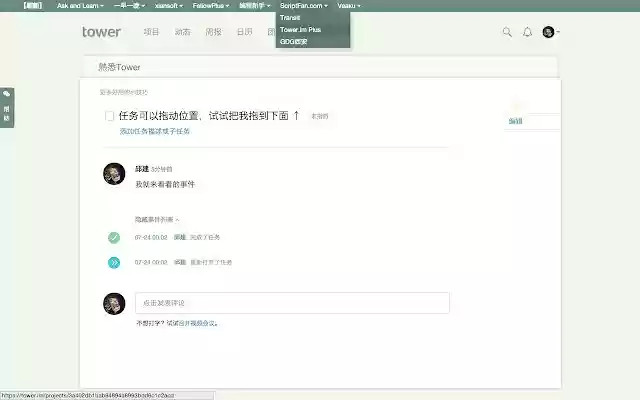The width and height of the screenshot is (640, 400).
Task: Expand the Veaku dropdown
Action: point(349,6)
